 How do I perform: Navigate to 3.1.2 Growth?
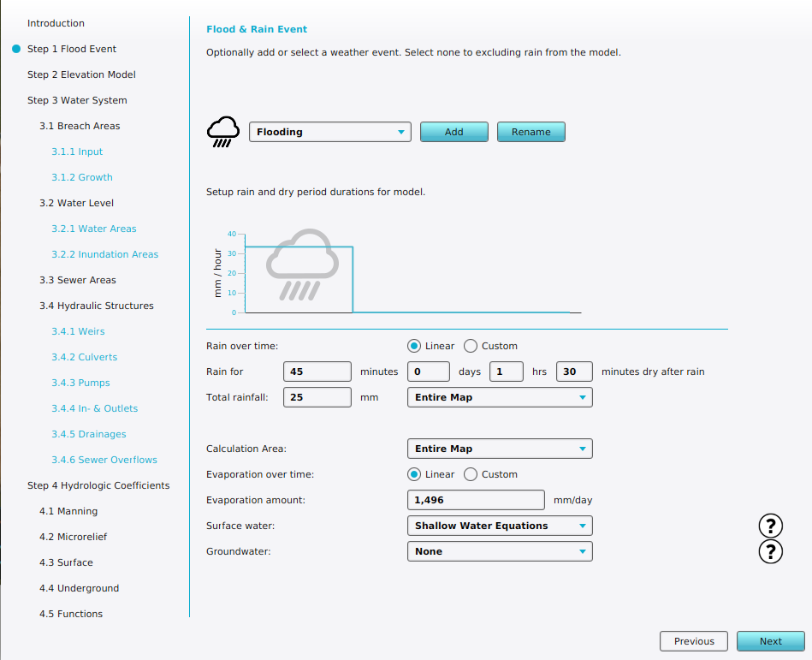pyautogui.click(x=81, y=177)
